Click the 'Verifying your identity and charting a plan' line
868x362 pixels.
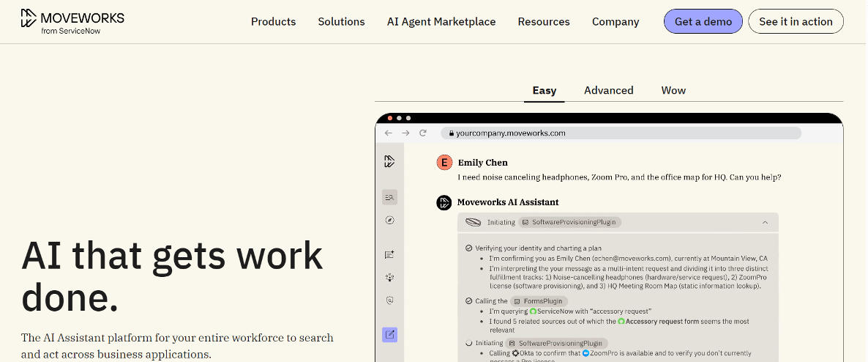[x=538, y=248]
